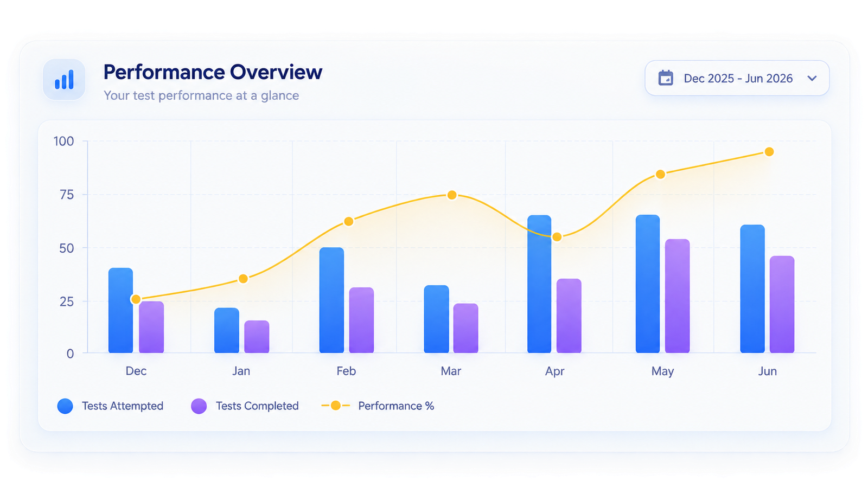Click the Tests Completed legend label
The width and height of the screenshot is (868, 488).
pyautogui.click(x=257, y=406)
